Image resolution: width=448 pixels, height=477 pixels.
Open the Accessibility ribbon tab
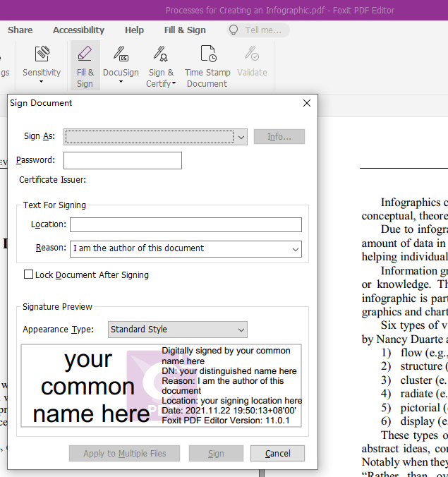[x=78, y=30]
